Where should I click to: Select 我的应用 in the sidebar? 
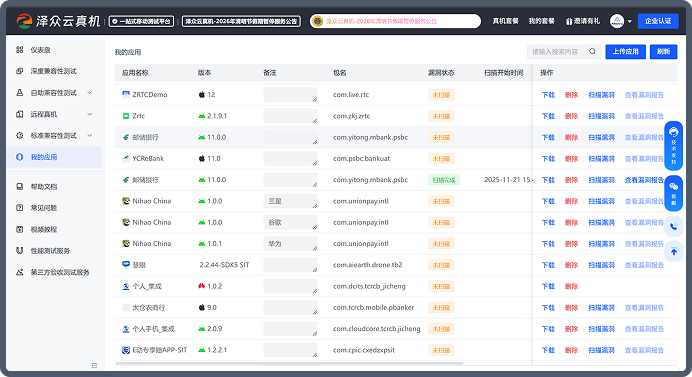(x=54, y=157)
